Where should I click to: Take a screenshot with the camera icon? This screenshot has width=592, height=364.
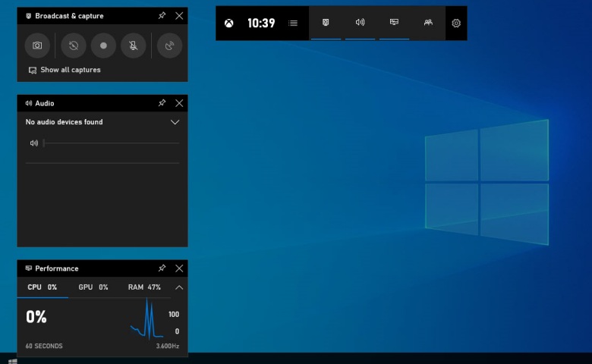pos(37,45)
